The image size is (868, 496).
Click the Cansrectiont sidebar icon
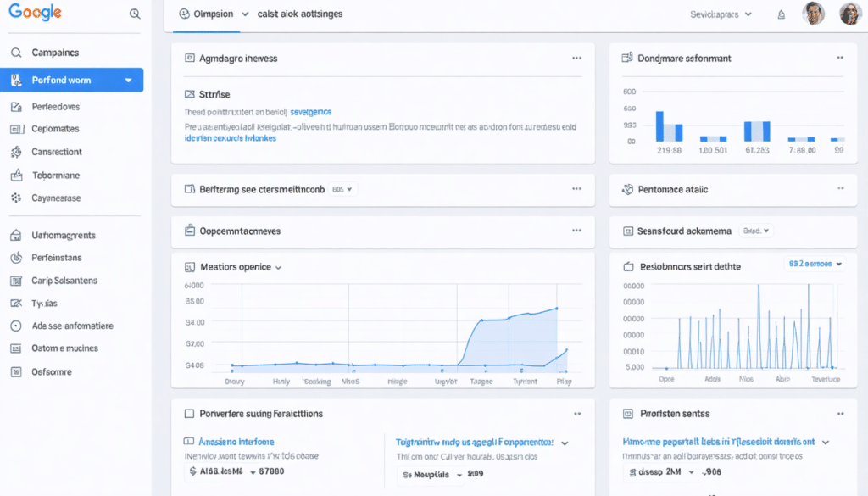16,152
